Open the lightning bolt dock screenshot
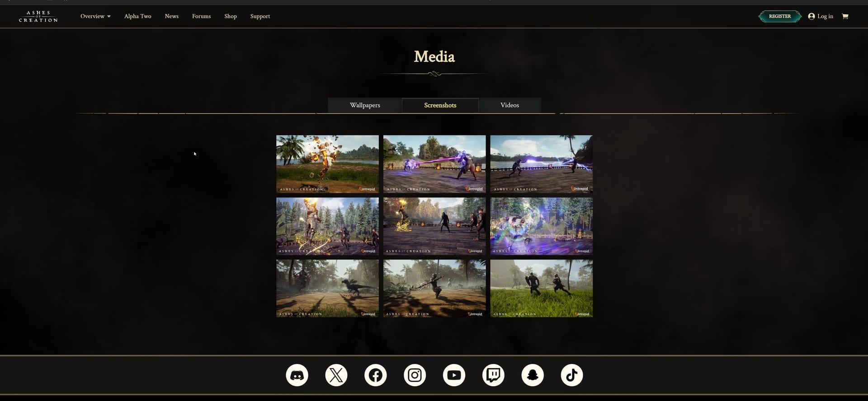The image size is (868, 401). [542, 164]
